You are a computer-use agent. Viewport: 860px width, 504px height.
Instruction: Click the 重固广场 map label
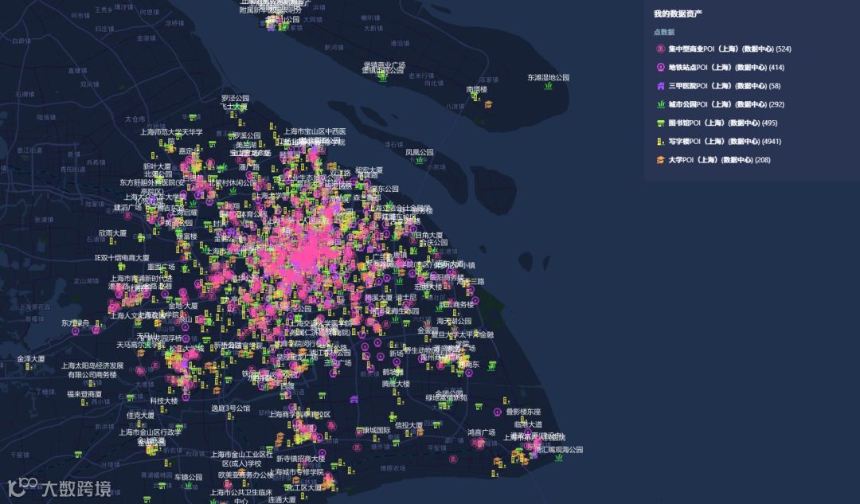161,267
